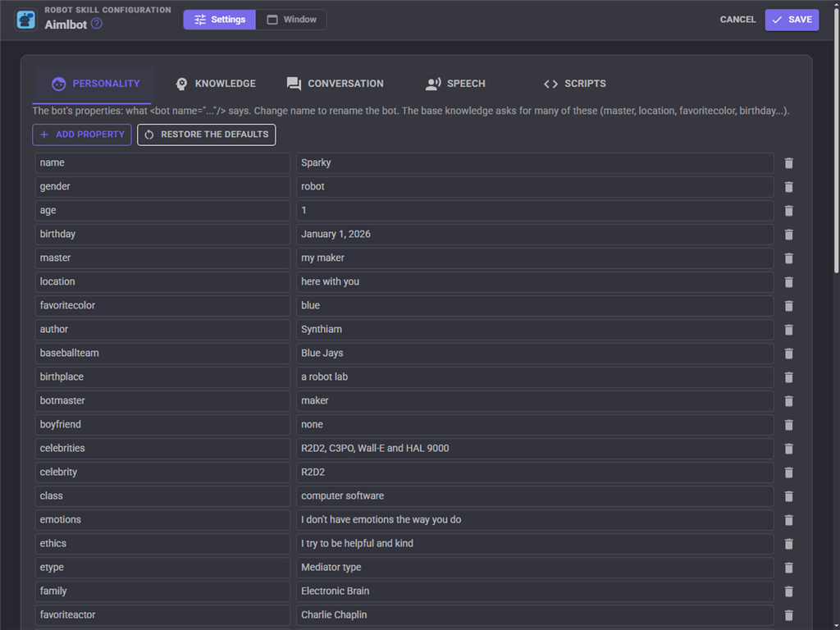Remove the botmaster property with trash icon
This screenshot has height=630, width=840.
[788, 401]
